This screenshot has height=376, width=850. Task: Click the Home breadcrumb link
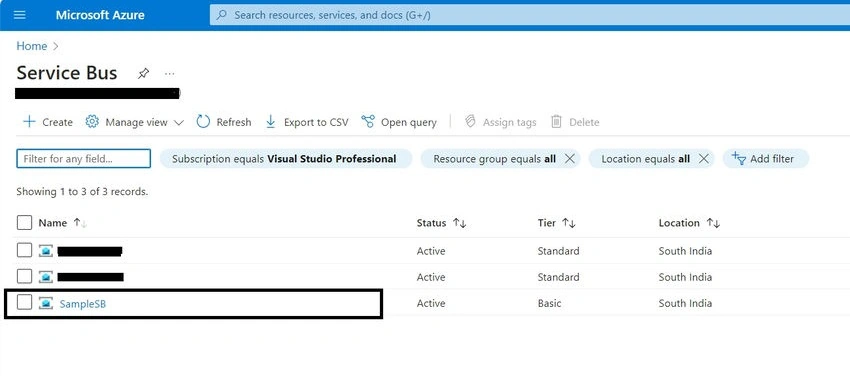click(31, 46)
